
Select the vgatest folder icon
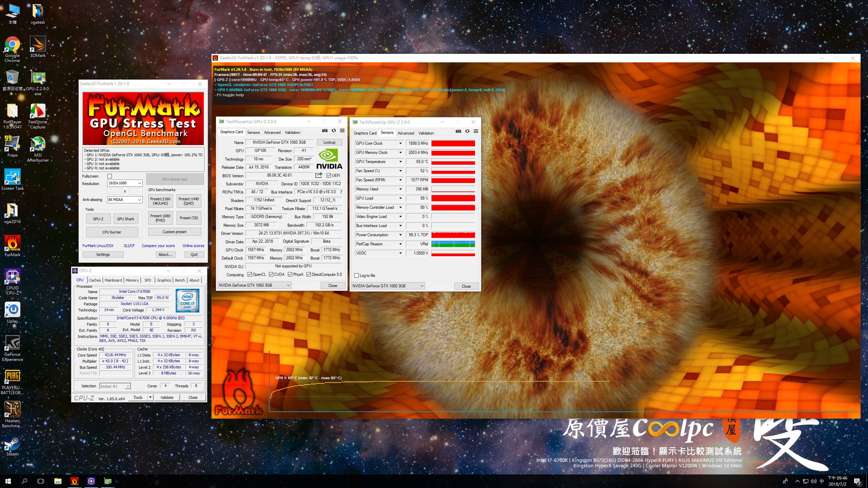[x=38, y=14]
